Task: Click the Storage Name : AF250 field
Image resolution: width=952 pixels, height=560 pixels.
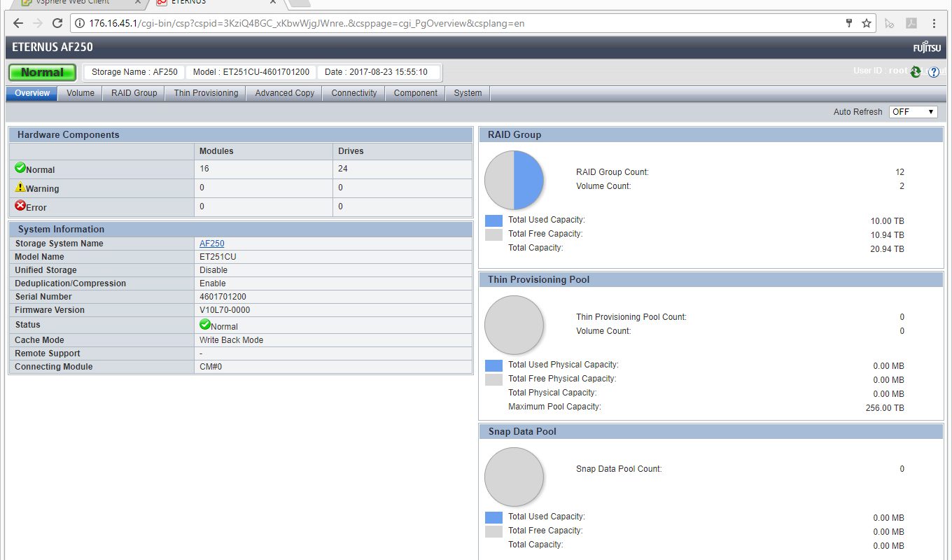Action: pyautogui.click(x=134, y=72)
